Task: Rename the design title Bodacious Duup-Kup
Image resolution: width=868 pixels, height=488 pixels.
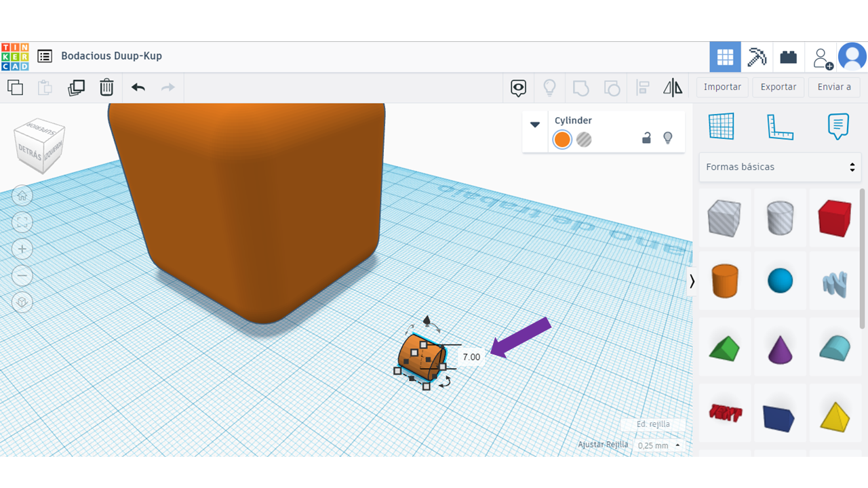Action: tap(111, 56)
